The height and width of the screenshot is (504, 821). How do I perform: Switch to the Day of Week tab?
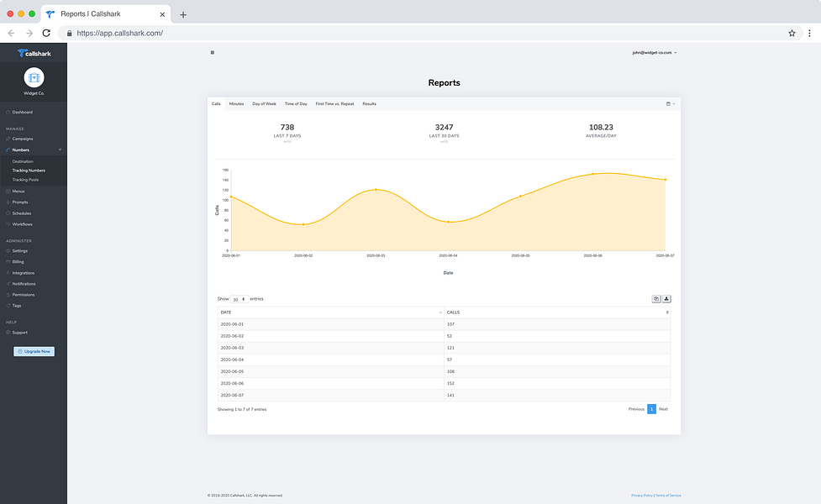click(264, 103)
